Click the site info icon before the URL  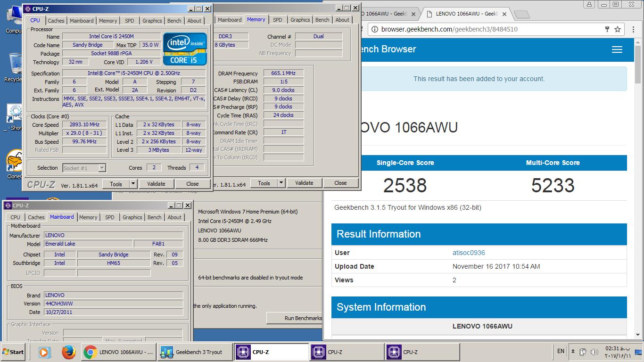[375, 29]
